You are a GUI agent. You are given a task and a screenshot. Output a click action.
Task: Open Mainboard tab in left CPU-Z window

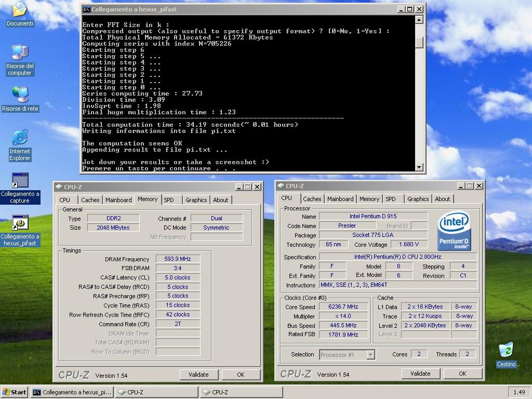(118, 200)
